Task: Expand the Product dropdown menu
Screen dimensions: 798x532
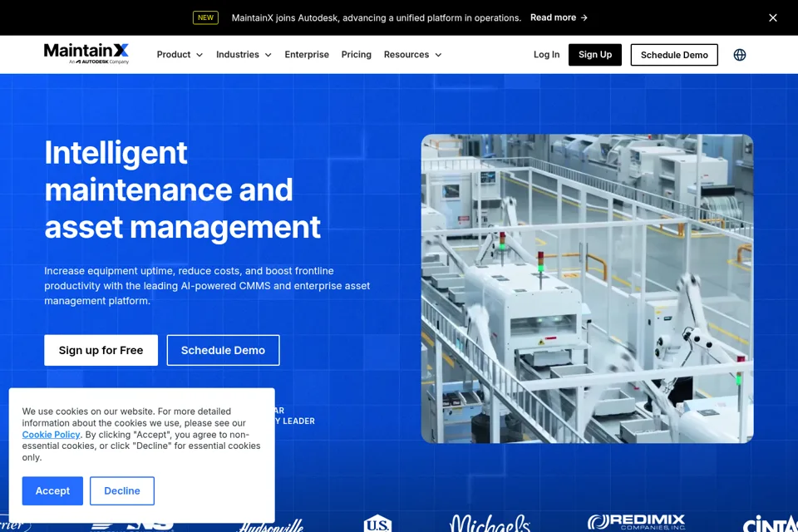Action: click(x=180, y=55)
